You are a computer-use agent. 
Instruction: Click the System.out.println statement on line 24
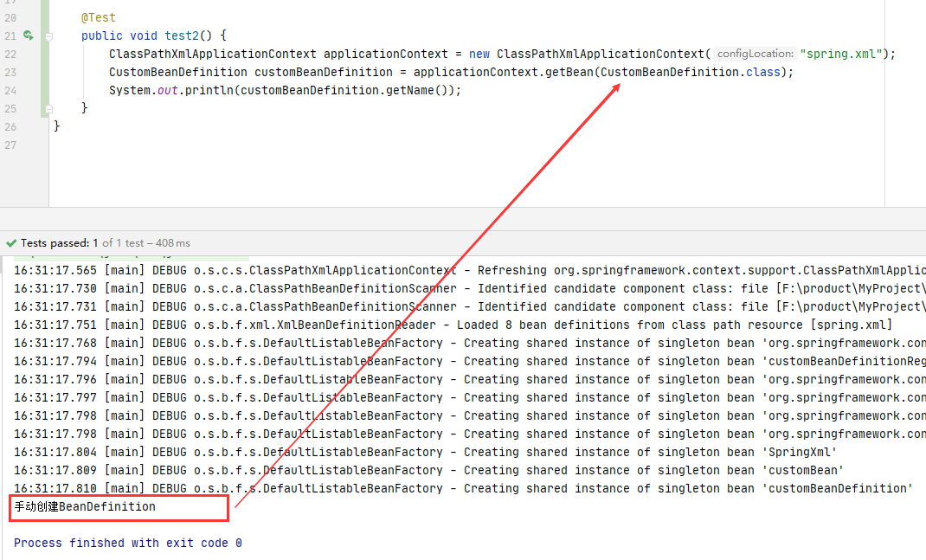[x=285, y=90]
